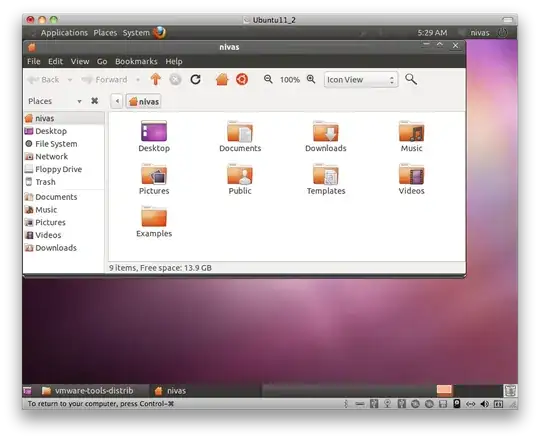Select the Downloads folder thumbnail
Image resolution: width=540 pixels, height=440 pixels.
tap(325, 136)
